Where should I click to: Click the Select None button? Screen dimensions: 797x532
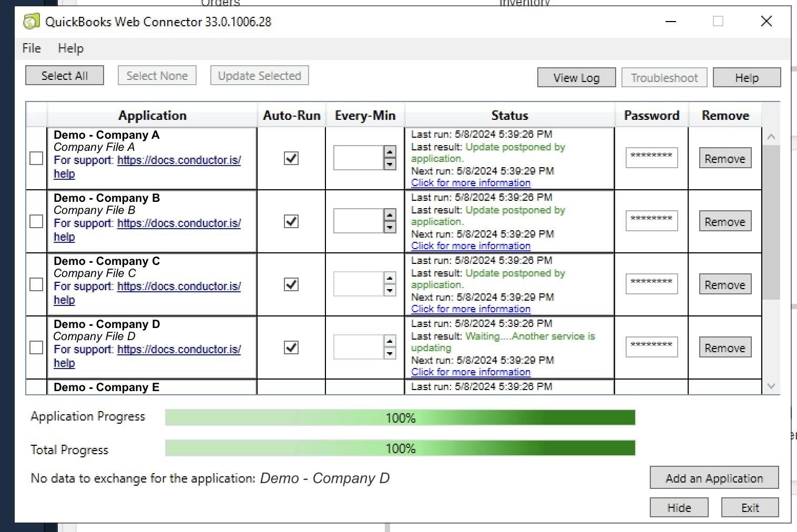(x=157, y=76)
